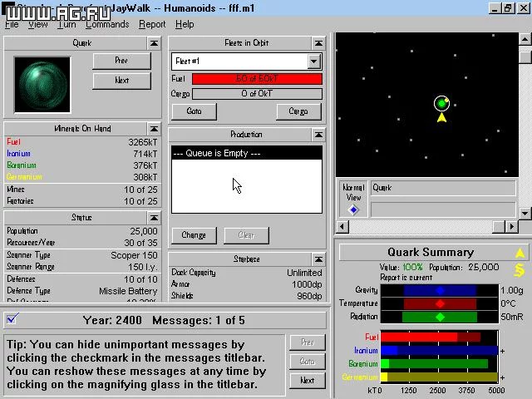The height and width of the screenshot is (399, 532).
Task: Click the Ironium 714kT value
Action: pos(145,154)
